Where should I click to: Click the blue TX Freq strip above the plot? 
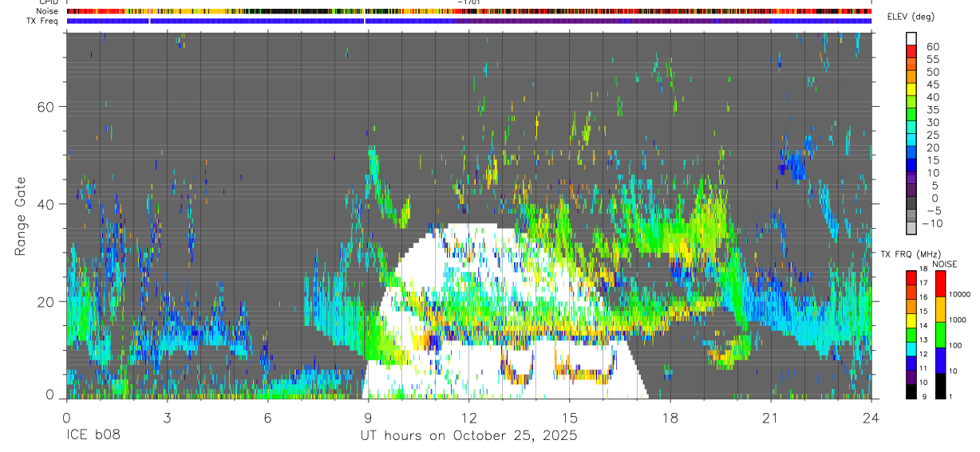tap(469, 21)
